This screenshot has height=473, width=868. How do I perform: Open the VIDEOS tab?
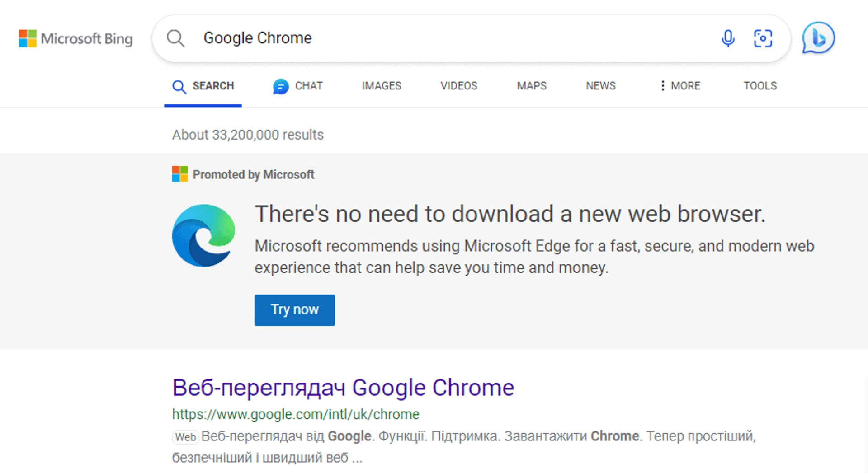click(459, 86)
